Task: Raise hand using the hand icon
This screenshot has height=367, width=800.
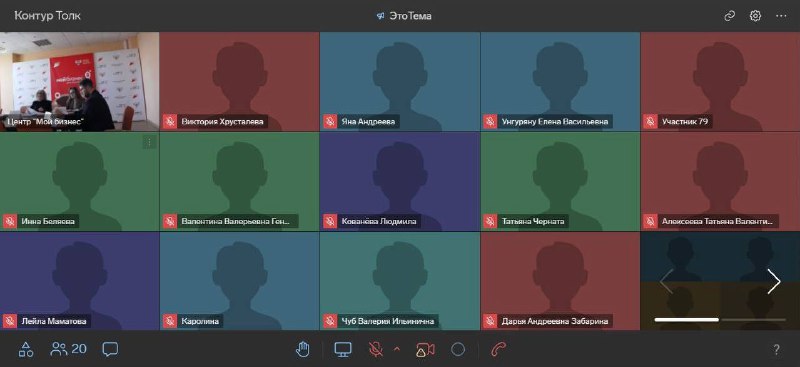Action: pyautogui.click(x=303, y=349)
